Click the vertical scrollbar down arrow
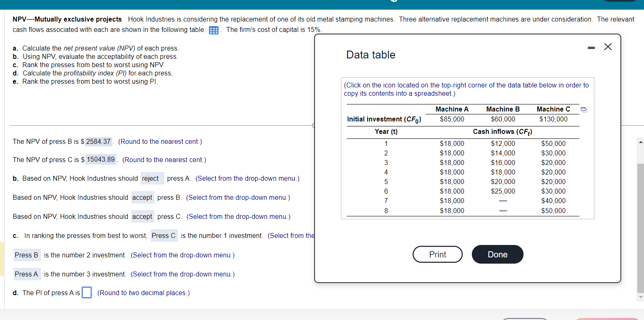Image resolution: width=644 pixels, height=320 pixels. [641, 297]
